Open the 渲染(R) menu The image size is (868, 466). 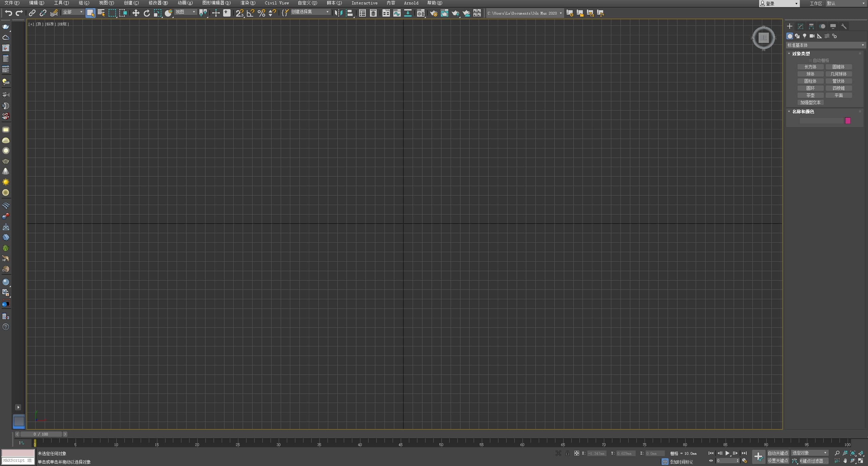[248, 3]
